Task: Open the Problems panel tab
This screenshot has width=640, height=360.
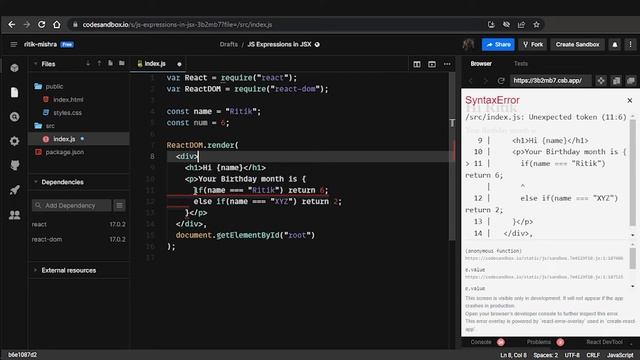Action: coord(538,342)
